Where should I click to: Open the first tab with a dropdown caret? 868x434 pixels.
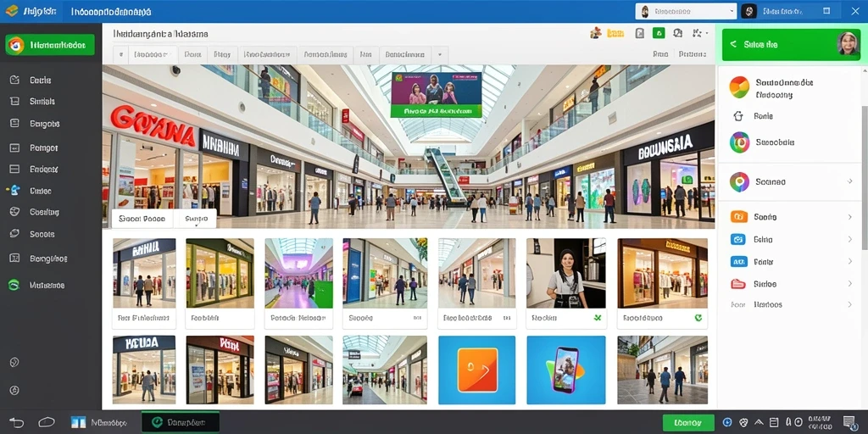tap(153, 55)
